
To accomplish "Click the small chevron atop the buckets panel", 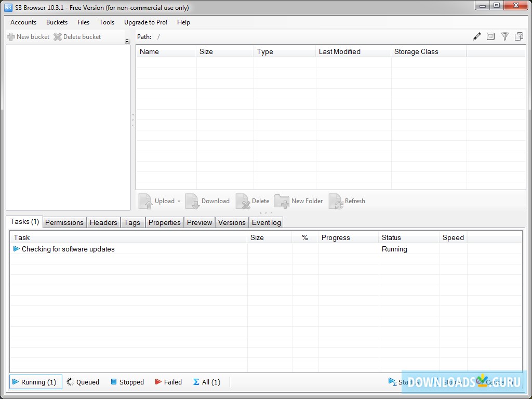I will click(x=127, y=41).
